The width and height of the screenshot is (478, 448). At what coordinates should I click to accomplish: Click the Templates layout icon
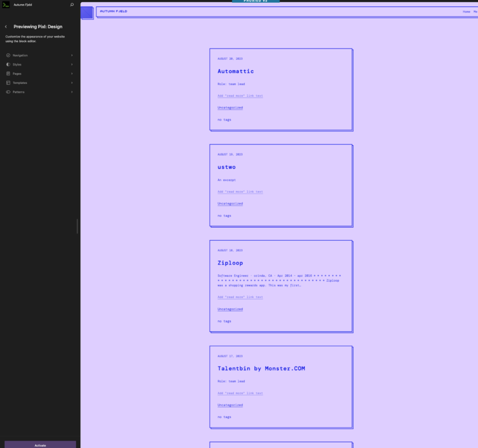click(8, 83)
